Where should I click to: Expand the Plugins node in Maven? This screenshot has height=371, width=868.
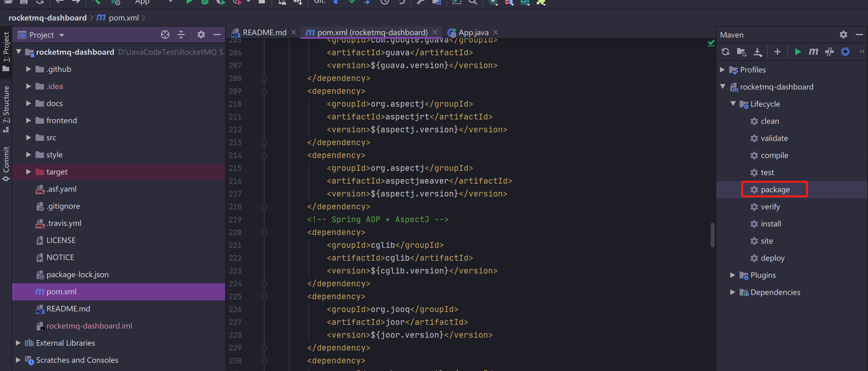732,275
